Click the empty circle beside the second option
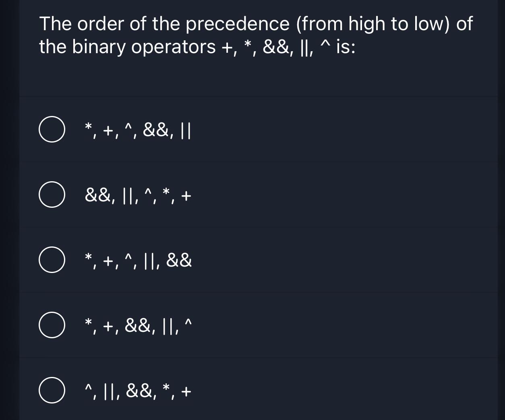 coord(52,194)
